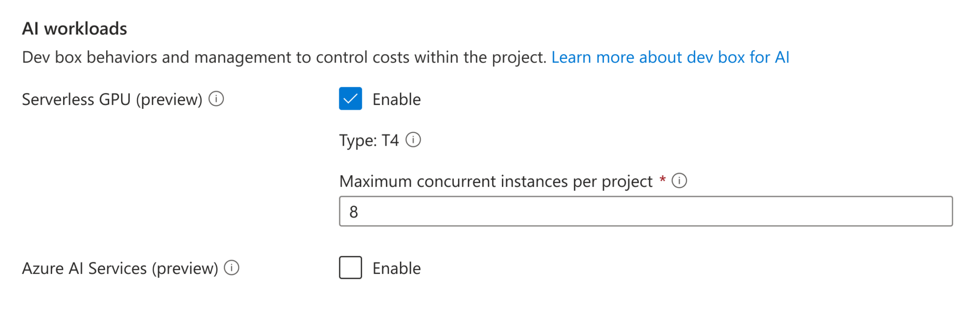Image resolution: width=980 pixels, height=320 pixels.
Task: Click the Enable label next to Serverless GPU
Action: [396, 99]
